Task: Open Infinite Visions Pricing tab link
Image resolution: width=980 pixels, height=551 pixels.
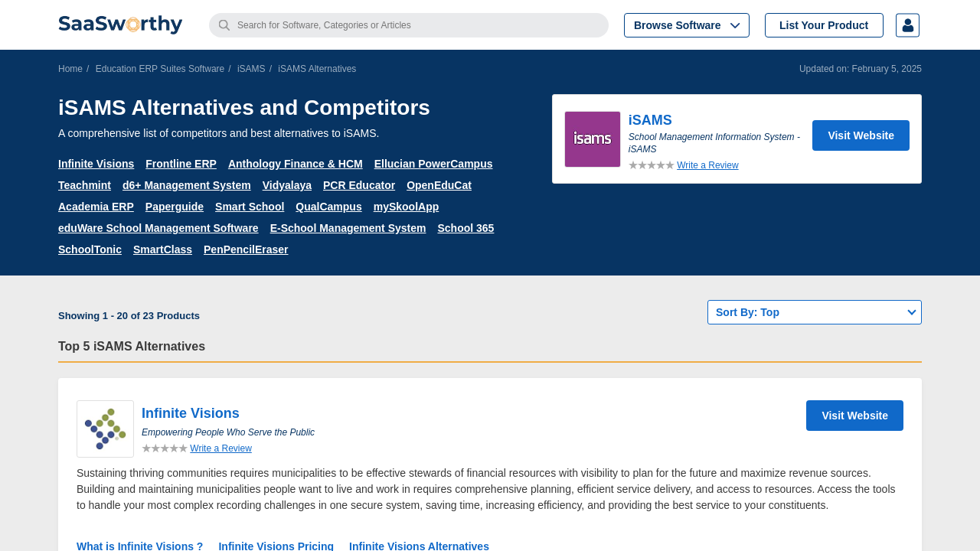Action: click(276, 546)
